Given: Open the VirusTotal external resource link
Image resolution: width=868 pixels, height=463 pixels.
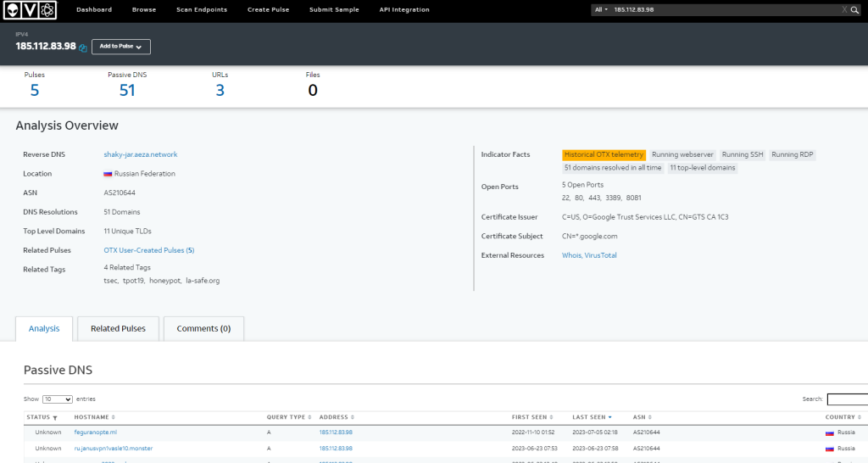Looking at the screenshot, I should click(601, 255).
